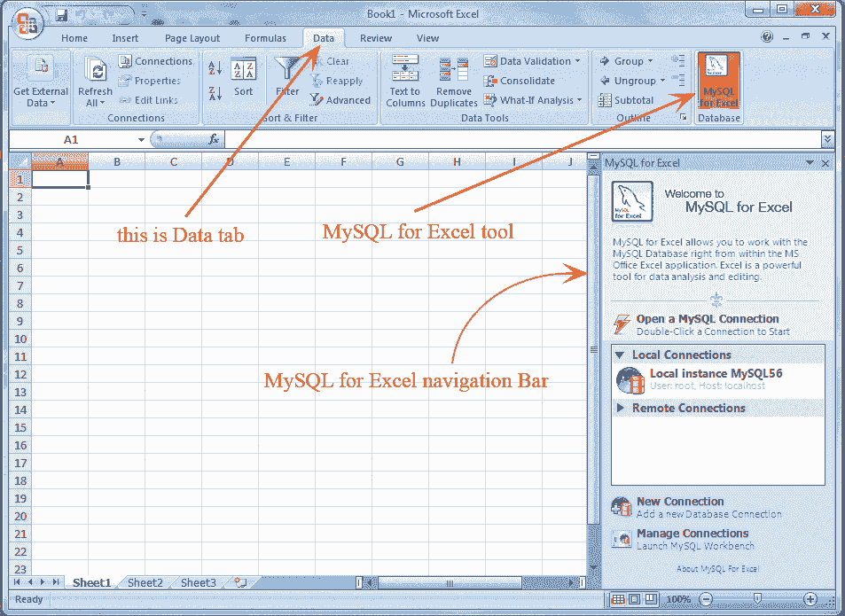
Task: Click the About MySQL For Excel link
Action: 718,567
